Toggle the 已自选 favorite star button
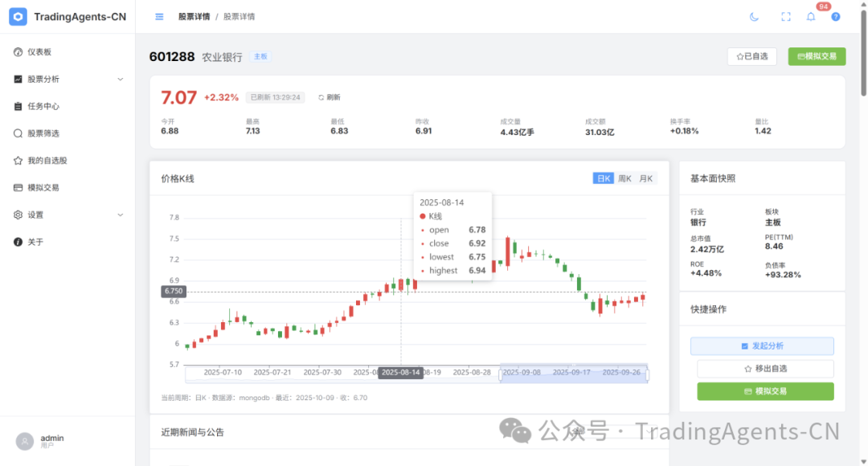Viewport: 868px width, 466px height. (751, 56)
